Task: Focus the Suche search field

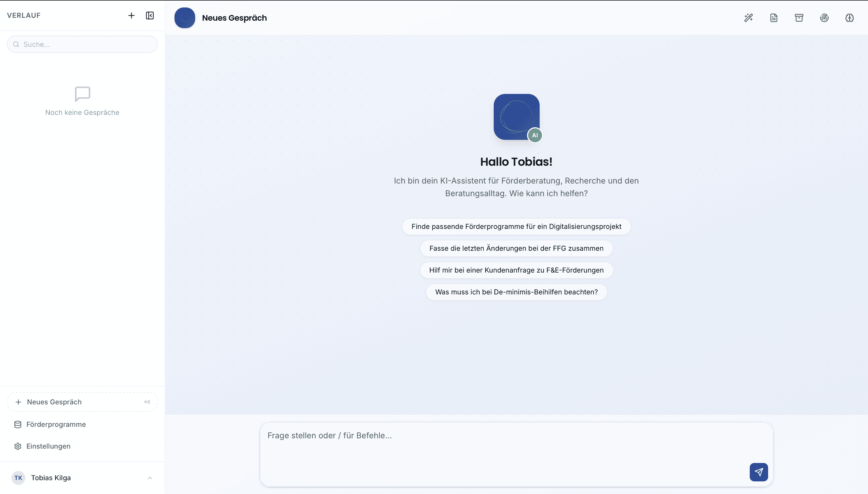Action: [x=82, y=45]
